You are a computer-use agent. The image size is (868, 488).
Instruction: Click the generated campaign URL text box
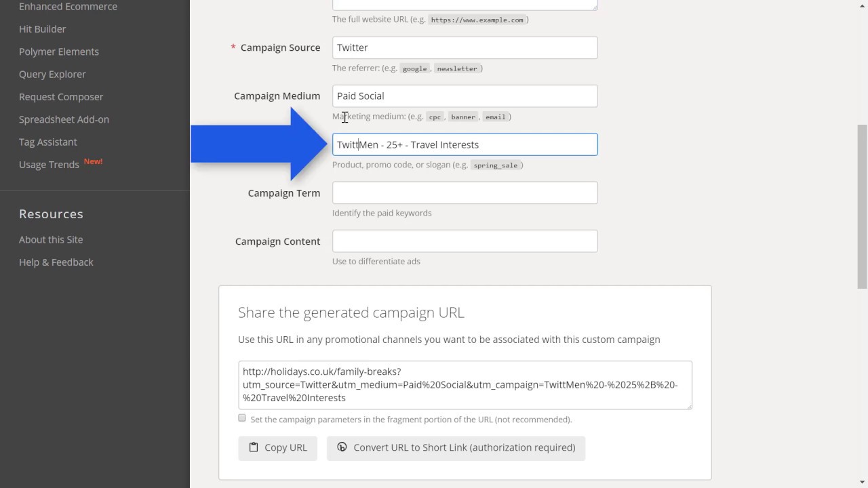[465, 385]
